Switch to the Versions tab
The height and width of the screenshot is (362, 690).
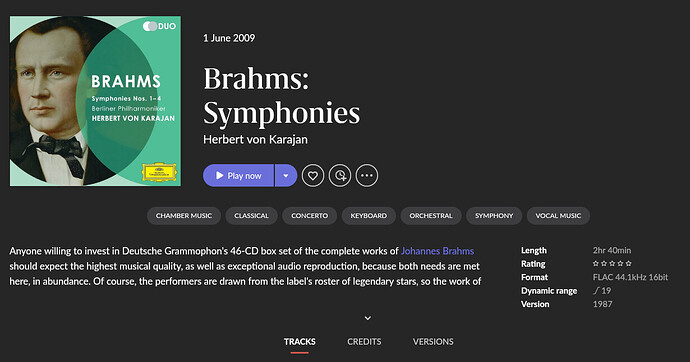point(433,341)
